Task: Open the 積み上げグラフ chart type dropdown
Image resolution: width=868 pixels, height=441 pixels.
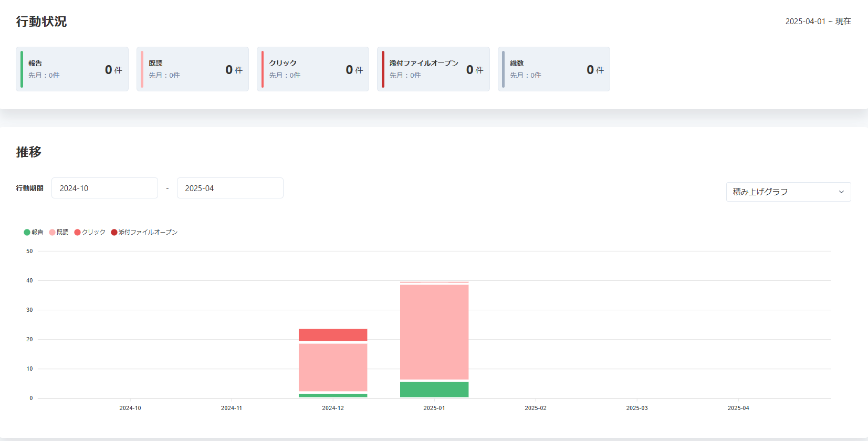Action: [788, 192]
